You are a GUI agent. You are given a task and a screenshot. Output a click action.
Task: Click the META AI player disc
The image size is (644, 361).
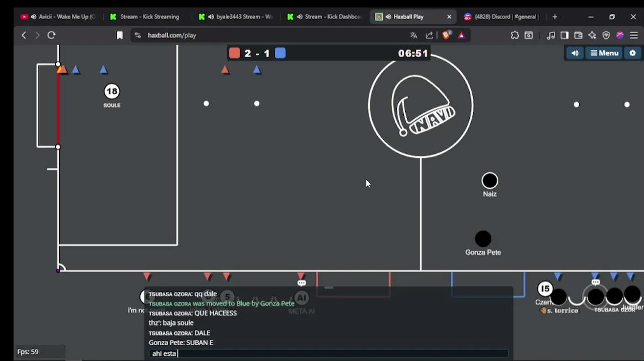(301, 298)
